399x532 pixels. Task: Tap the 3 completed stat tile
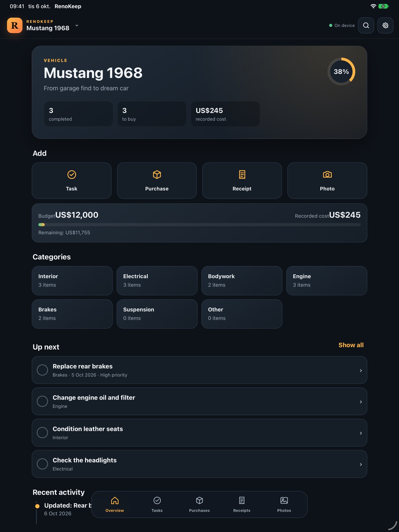point(79,114)
